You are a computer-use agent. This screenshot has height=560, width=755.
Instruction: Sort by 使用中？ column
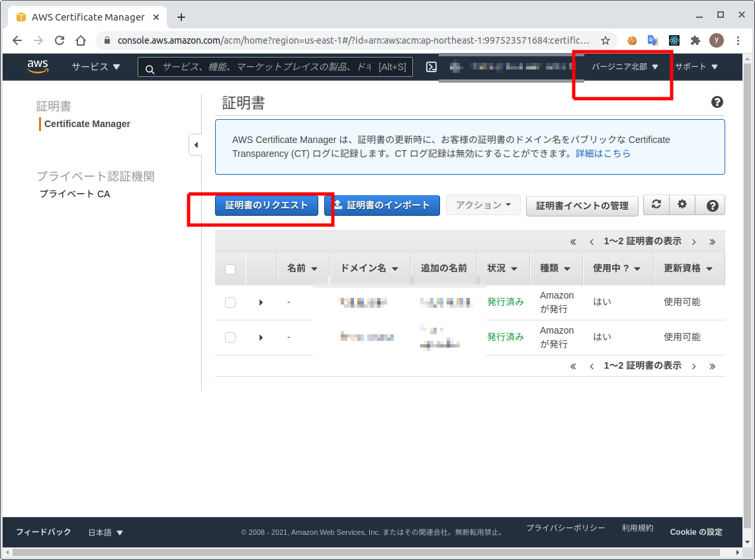click(616, 268)
